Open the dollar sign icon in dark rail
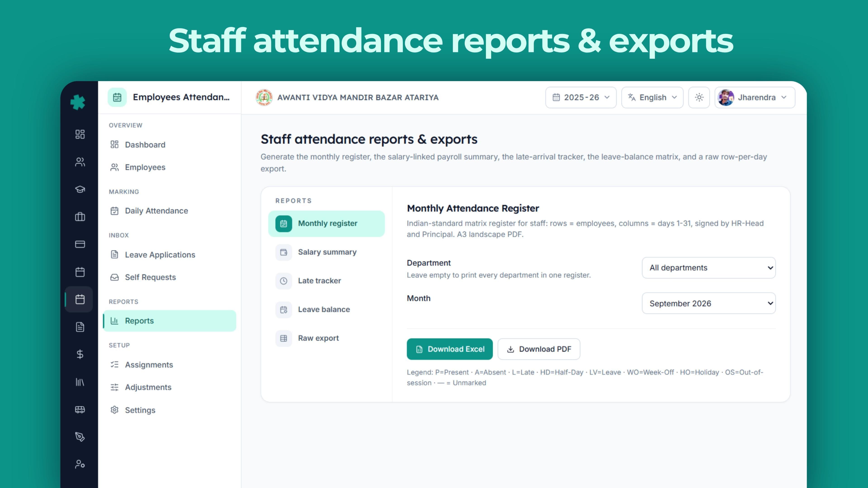868x488 pixels. (x=80, y=354)
